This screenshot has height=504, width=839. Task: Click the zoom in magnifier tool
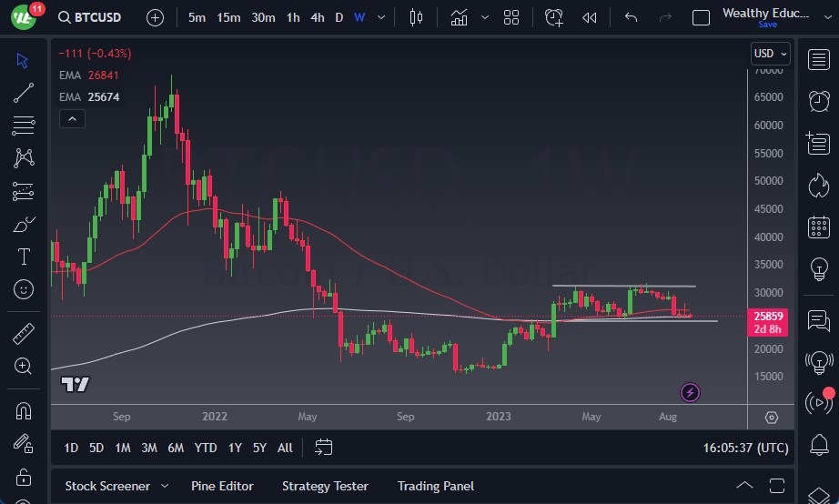pyautogui.click(x=24, y=366)
